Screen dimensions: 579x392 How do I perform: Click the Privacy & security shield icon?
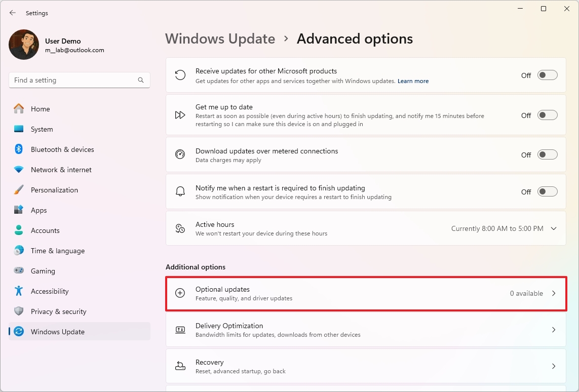(20, 311)
